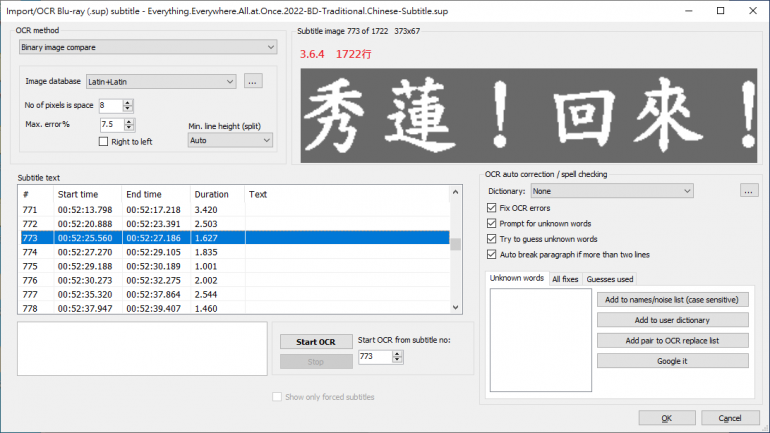This screenshot has height=433, width=770.
Task: Click the subtitle text edit box
Action: 142,349
